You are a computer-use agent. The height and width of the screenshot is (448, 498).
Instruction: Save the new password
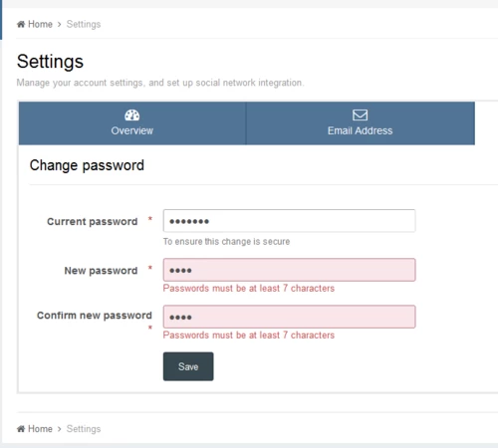[188, 366]
